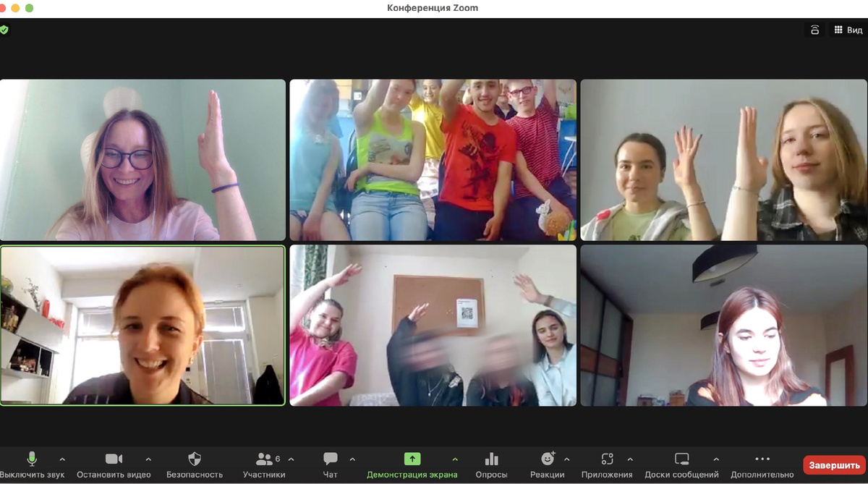Select the tile of girl looking down
868x484 pixels.
tap(723, 326)
